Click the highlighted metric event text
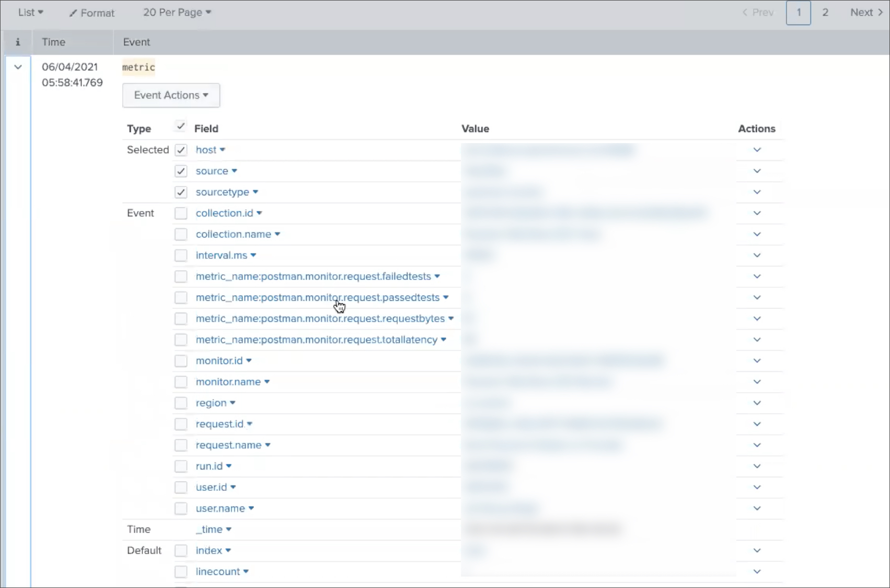890x588 pixels. click(x=138, y=67)
